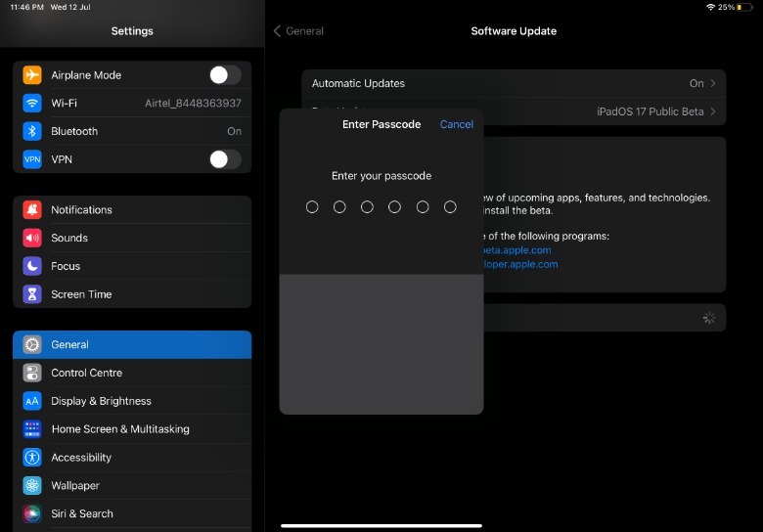Tap the Airplane Mode orange icon
The width and height of the screenshot is (763, 532).
[32, 75]
